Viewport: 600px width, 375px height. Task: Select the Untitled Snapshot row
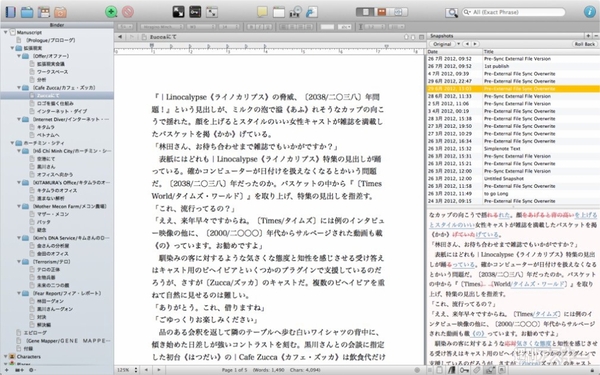pyautogui.click(x=513, y=178)
